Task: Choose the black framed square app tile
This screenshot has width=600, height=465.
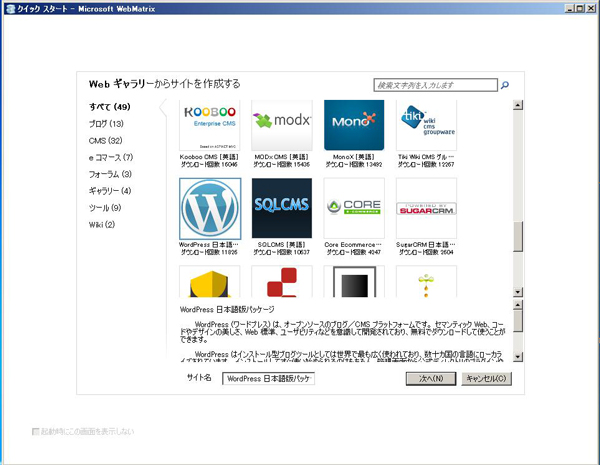Action: [354, 282]
